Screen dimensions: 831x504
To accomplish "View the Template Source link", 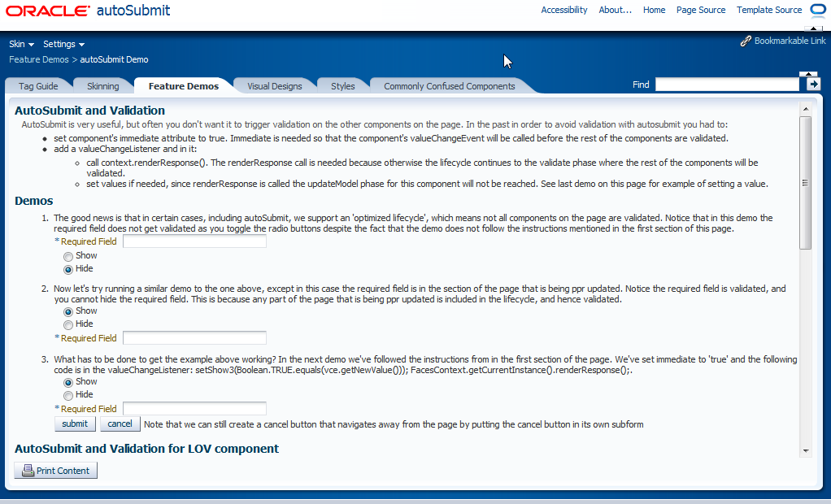I will point(769,10).
